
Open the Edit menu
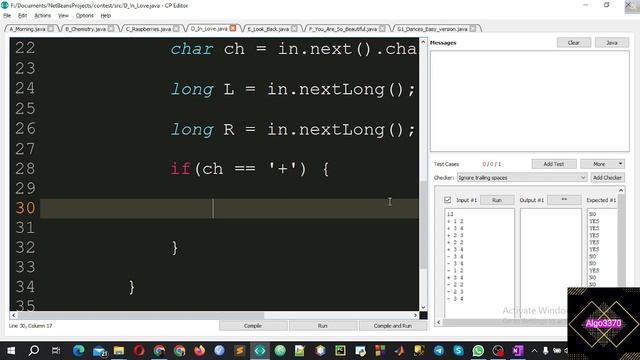(22, 16)
